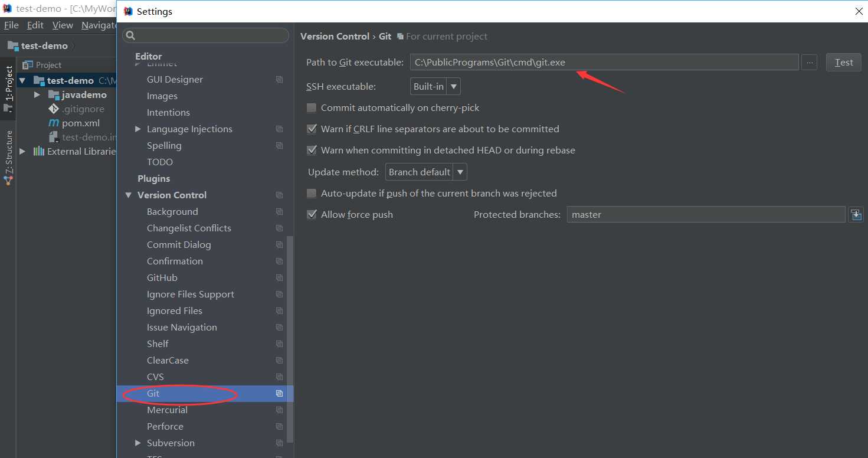Click the per-project icon beside Version Control

[280, 195]
